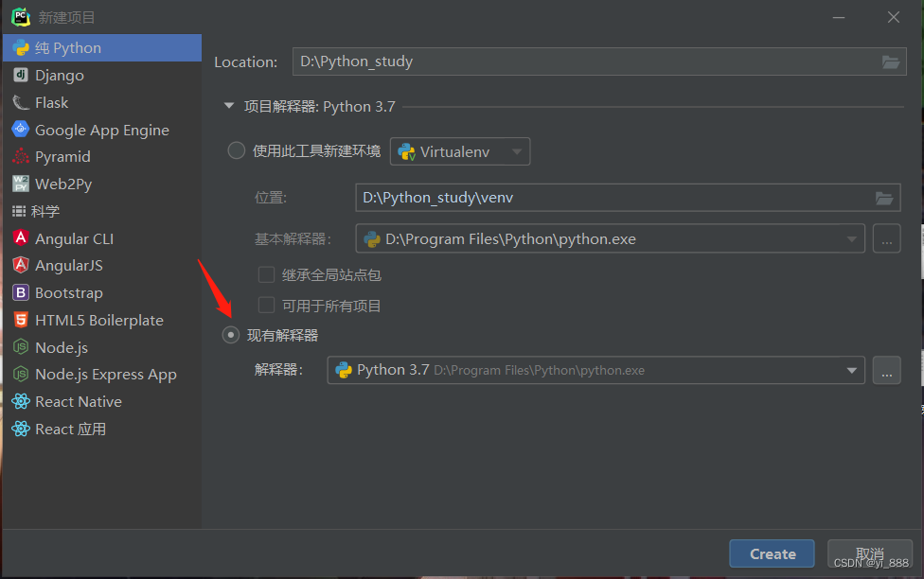924x579 pixels.
Task: Click the Node.js Express App icon
Action: (x=21, y=374)
